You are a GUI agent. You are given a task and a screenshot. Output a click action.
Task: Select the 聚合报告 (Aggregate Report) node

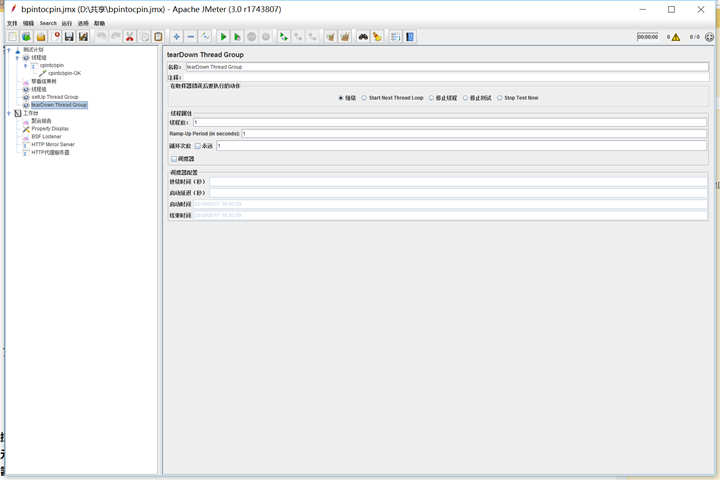point(41,121)
